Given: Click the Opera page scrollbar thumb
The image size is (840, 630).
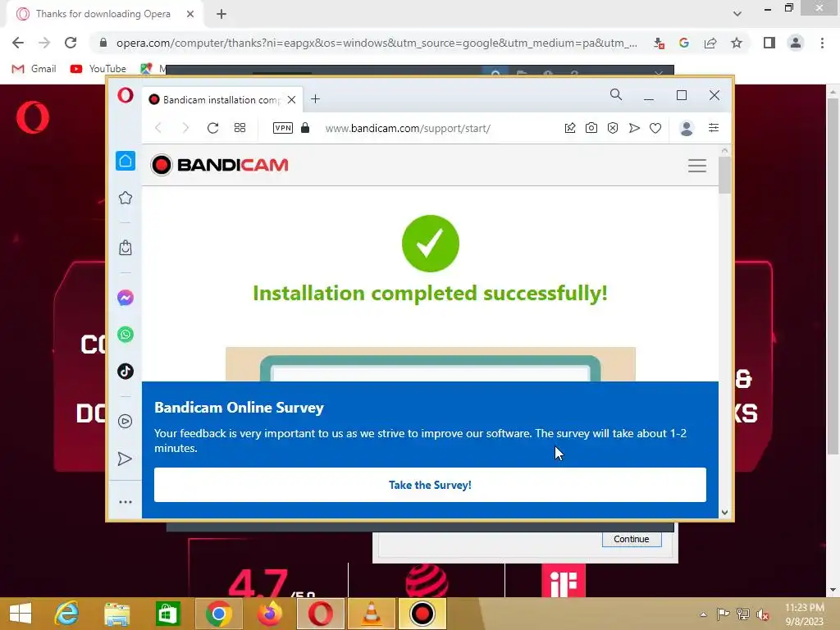Looking at the screenshot, I should 724,175.
